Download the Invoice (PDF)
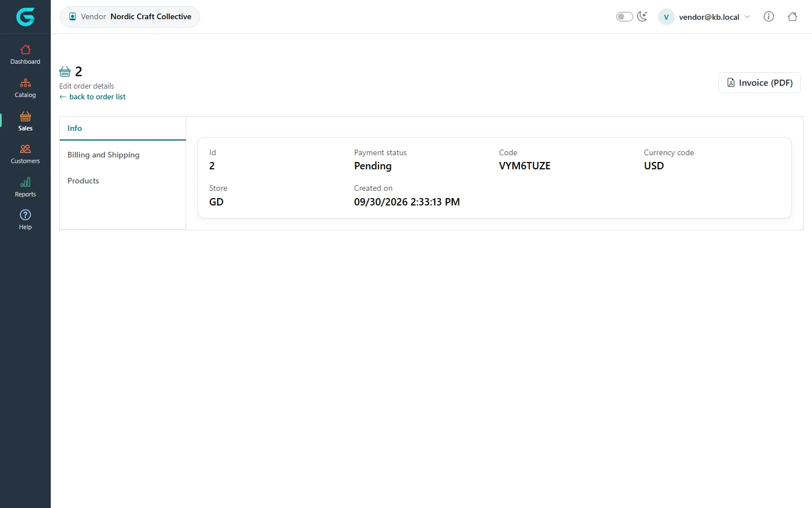The image size is (812, 508). pyautogui.click(x=760, y=83)
